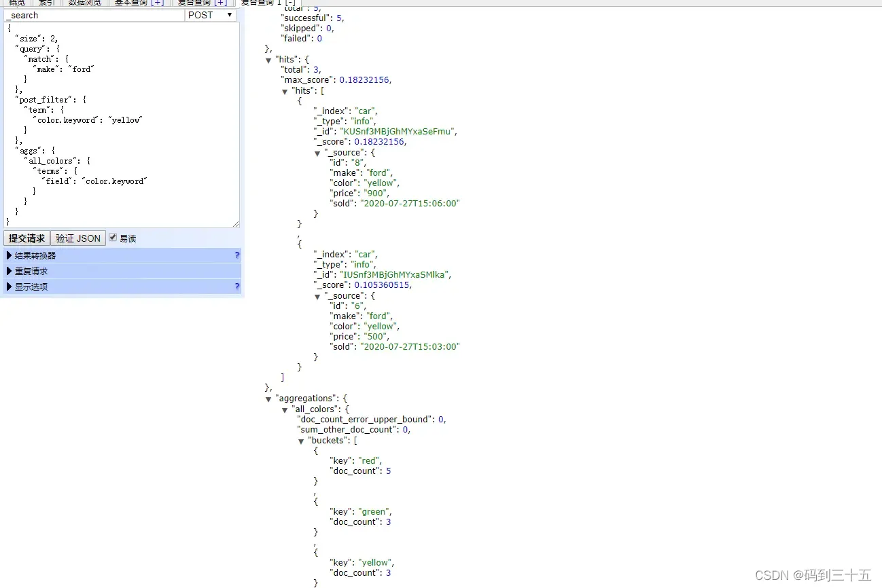Toggle the 易读 pretty-print checkbox

pyautogui.click(x=113, y=238)
